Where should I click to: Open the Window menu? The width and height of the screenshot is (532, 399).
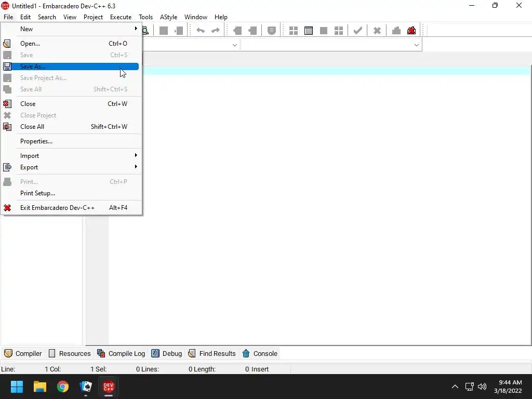196,17
